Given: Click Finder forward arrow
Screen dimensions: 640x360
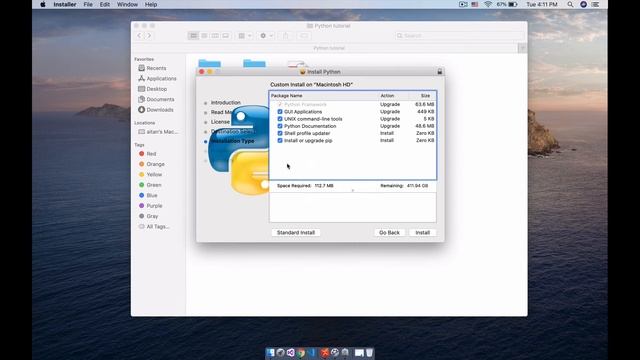Looking at the screenshot, I should point(149,36).
